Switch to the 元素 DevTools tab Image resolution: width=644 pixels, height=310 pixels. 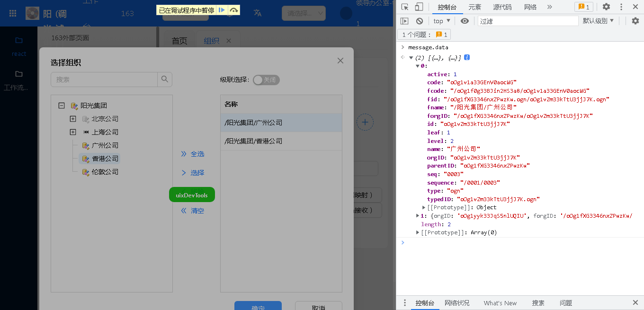tap(475, 7)
